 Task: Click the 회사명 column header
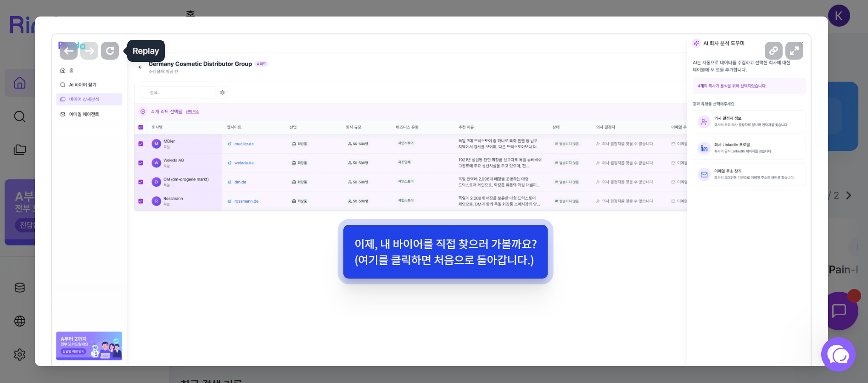[157, 127]
